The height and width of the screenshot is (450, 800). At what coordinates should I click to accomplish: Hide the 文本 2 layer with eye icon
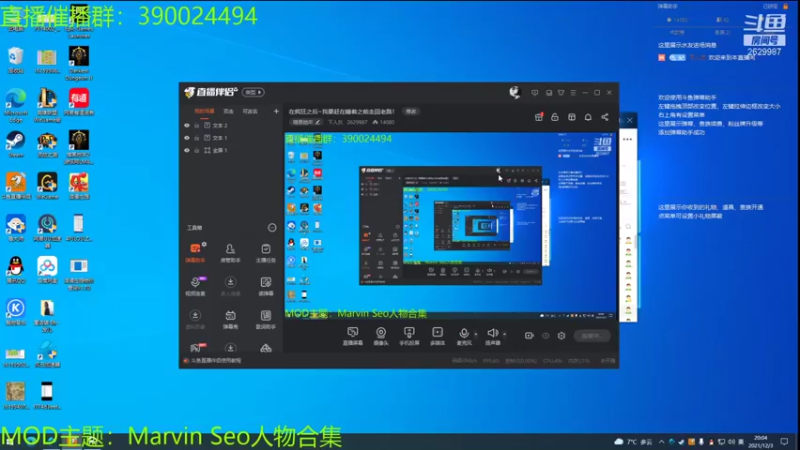click(187, 126)
